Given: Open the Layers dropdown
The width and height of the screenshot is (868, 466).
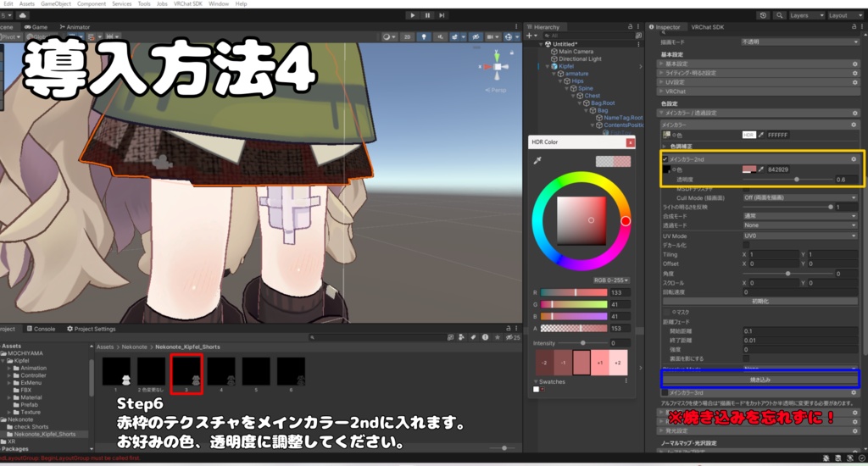Looking at the screenshot, I should point(807,15).
